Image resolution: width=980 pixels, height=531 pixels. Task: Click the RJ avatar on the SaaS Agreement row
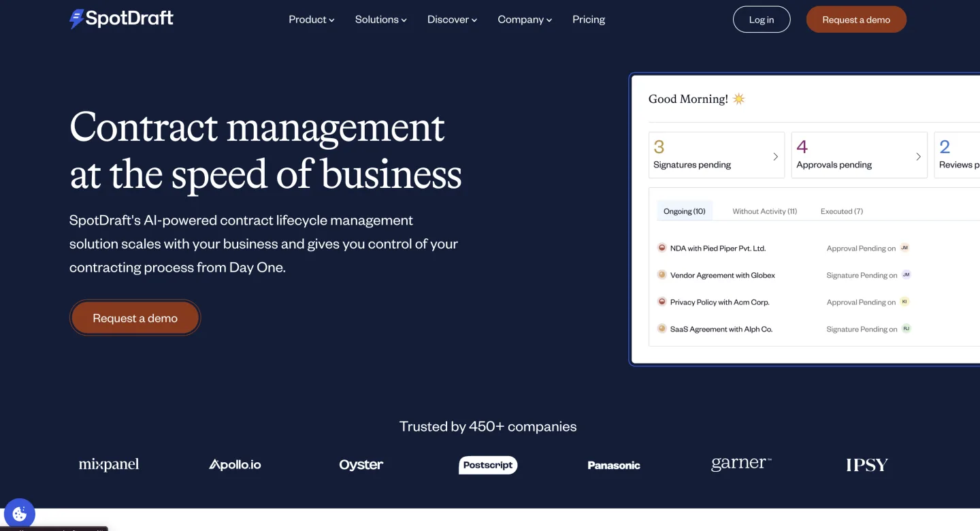906,329
